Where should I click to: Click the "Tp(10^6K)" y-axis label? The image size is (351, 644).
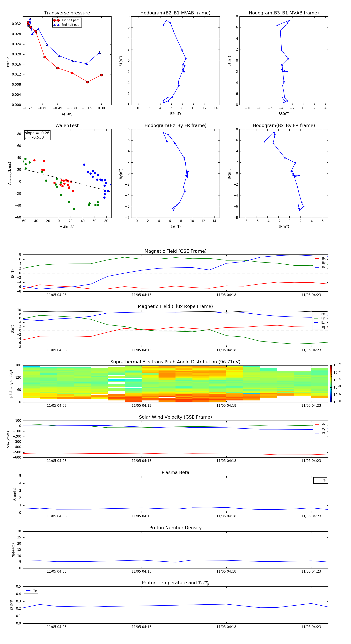[x=11, y=605]
